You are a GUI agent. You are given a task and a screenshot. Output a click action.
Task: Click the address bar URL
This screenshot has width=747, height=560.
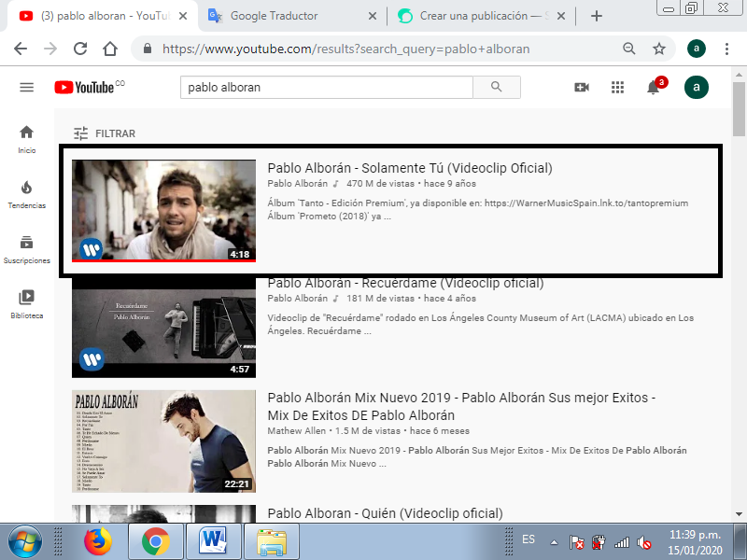345,49
